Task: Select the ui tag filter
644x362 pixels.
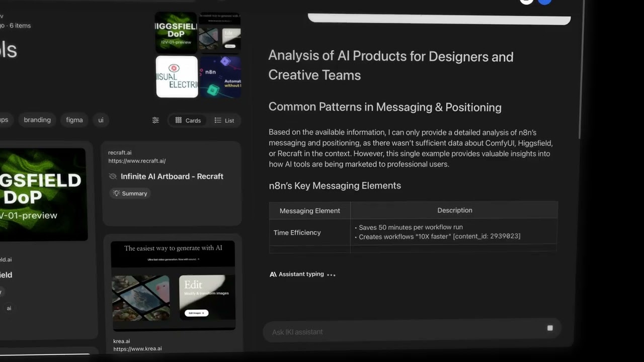Action: (x=101, y=120)
